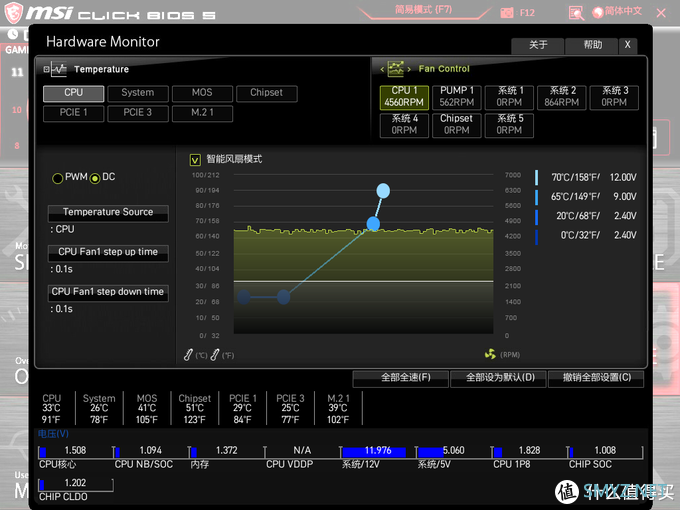Click the 全部全速(F) button
Image resolution: width=680 pixels, height=510 pixels.
point(400,378)
